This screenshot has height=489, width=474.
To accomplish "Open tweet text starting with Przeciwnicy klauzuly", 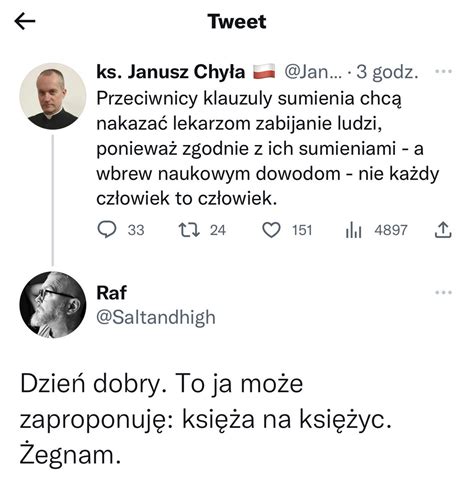I will click(x=268, y=149).
